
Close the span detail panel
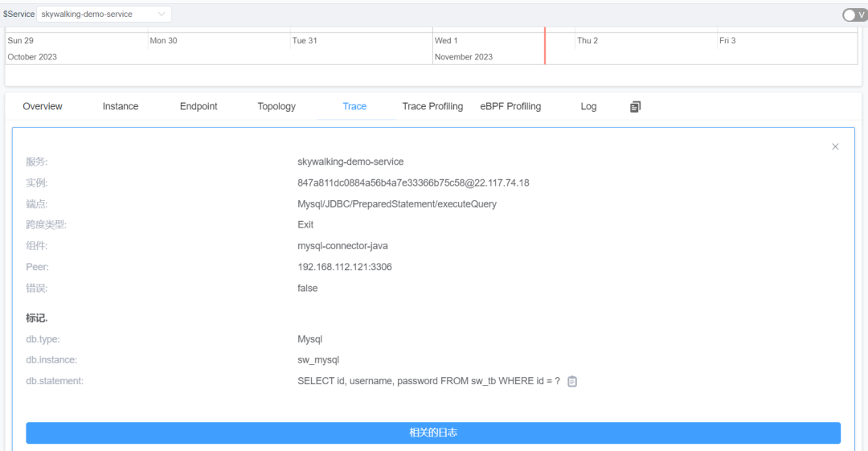click(835, 146)
